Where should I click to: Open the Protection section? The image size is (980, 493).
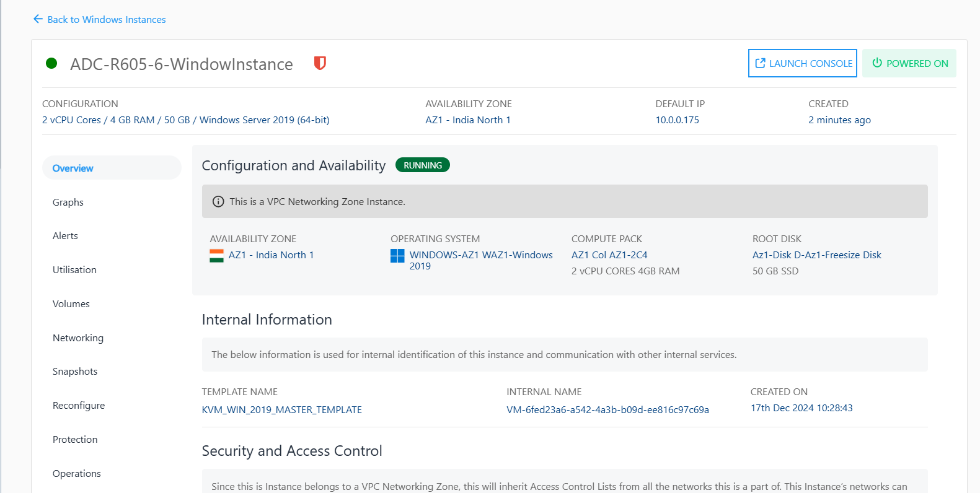pos(75,440)
